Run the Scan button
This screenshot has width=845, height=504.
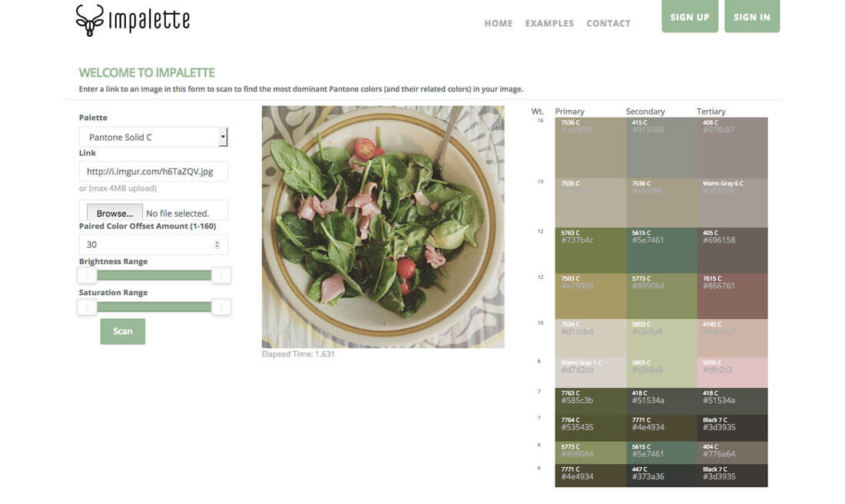(123, 331)
